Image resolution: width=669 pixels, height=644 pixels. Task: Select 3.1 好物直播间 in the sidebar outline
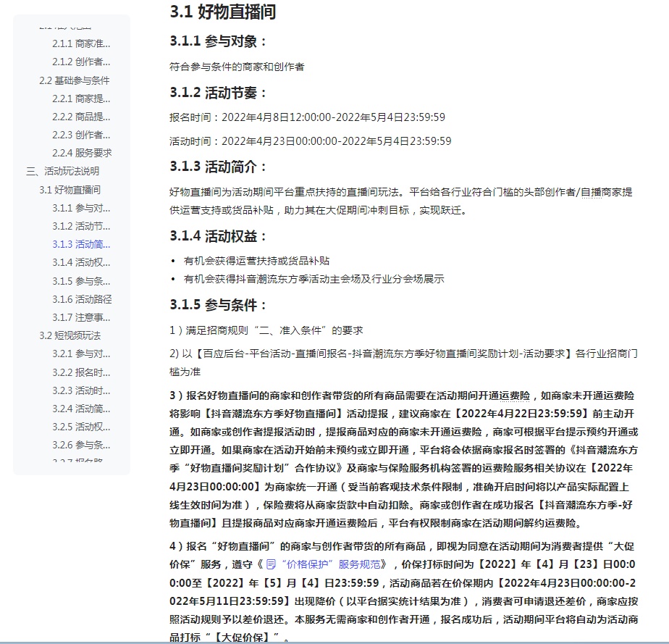click(70, 190)
